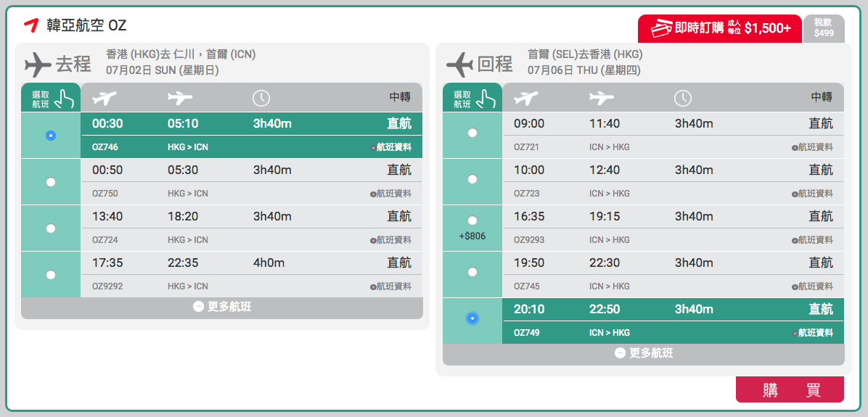Choose return flight OZ723 radio button
This screenshot has height=417, width=868.
point(472,179)
